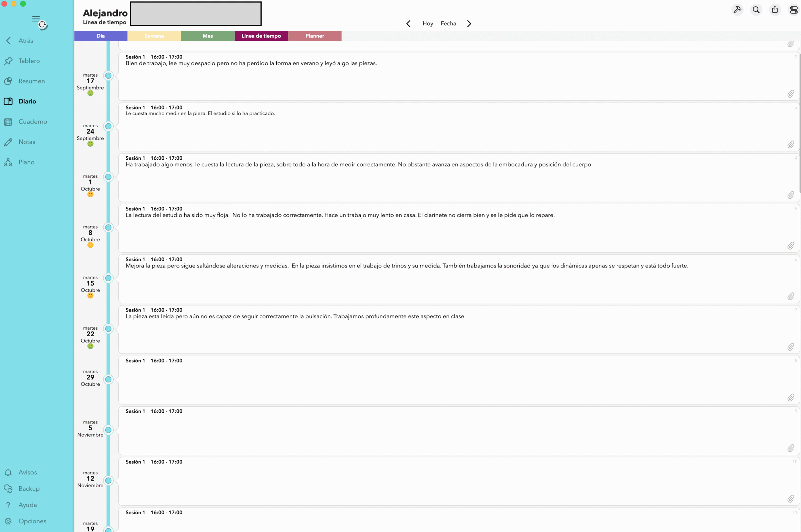Click green mood face under 24 Septiembre
The height and width of the screenshot is (532, 801).
[x=90, y=144]
